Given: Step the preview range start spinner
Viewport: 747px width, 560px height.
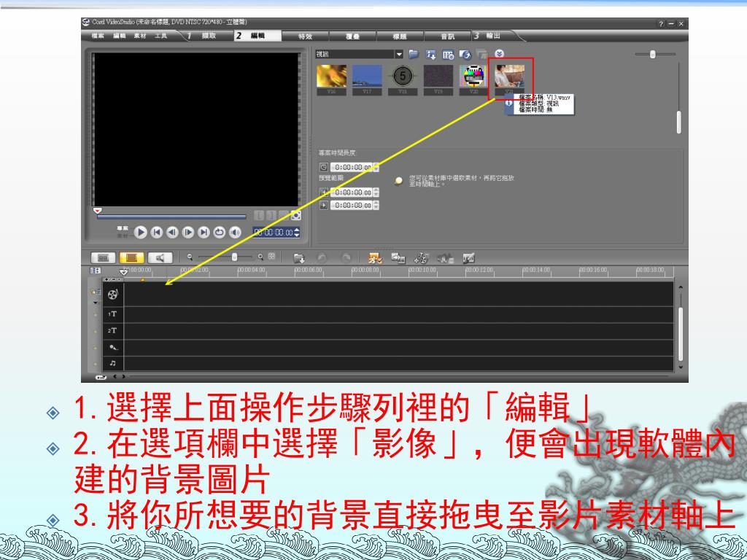Looking at the screenshot, I should pos(376,192).
